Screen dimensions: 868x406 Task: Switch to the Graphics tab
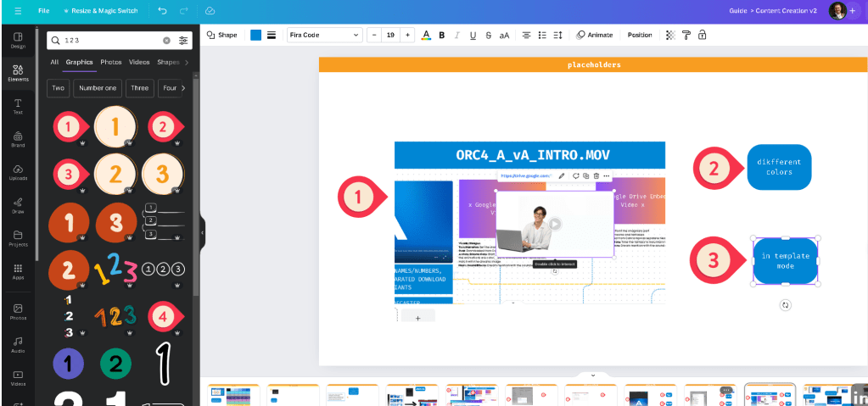point(79,62)
